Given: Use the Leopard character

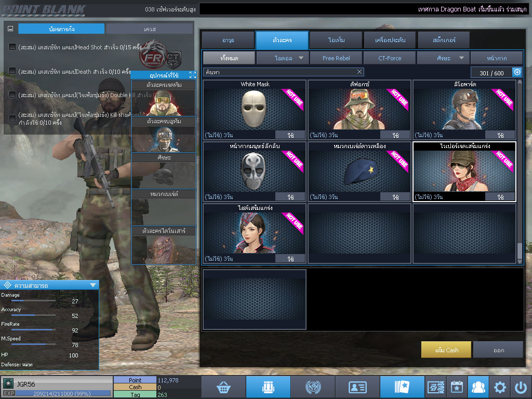Looking at the screenshot, I should [500, 135].
